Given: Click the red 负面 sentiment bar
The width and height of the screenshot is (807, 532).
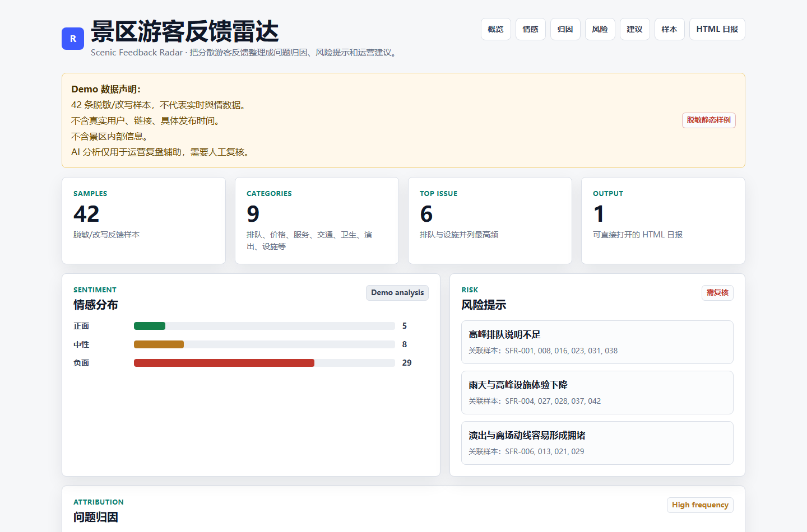Looking at the screenshot, I should coord(224,363).
